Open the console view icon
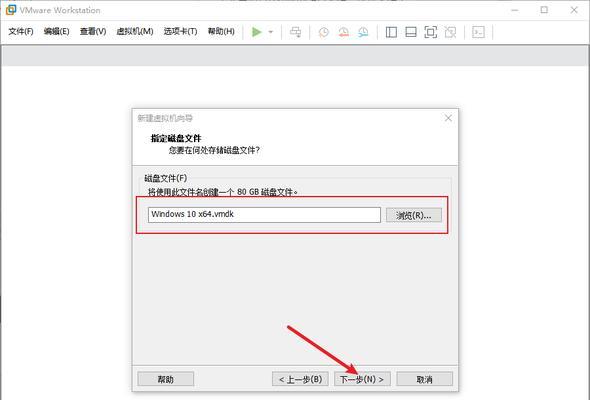 478,32
